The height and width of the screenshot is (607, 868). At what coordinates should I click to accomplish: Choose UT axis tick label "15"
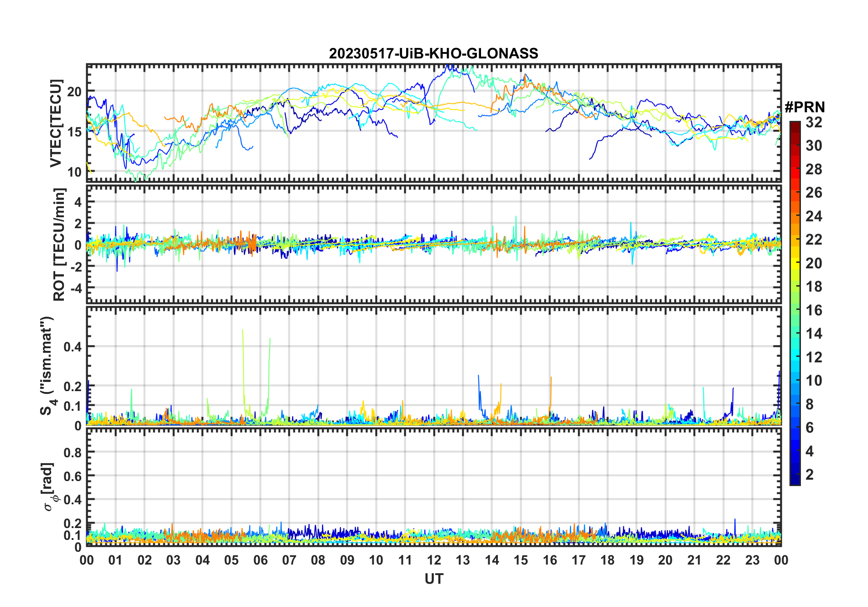coord(521,560)
